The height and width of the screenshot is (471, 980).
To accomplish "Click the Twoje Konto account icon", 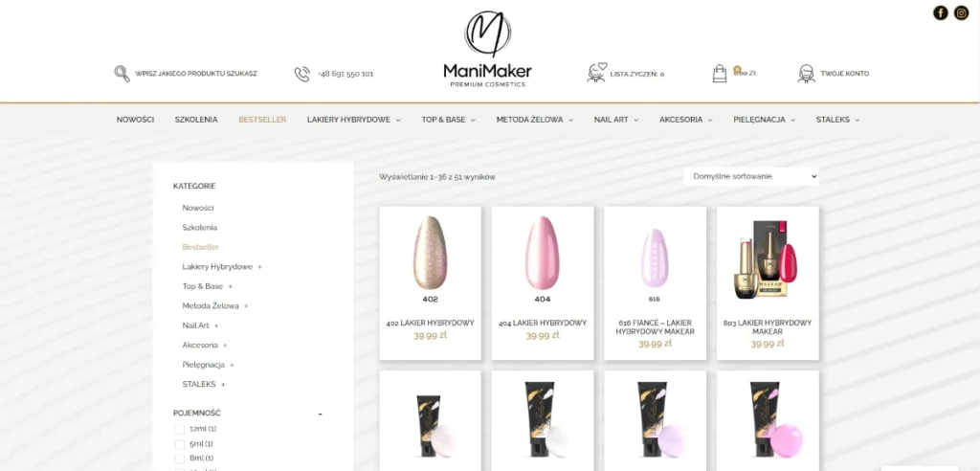I will [806, 73].
